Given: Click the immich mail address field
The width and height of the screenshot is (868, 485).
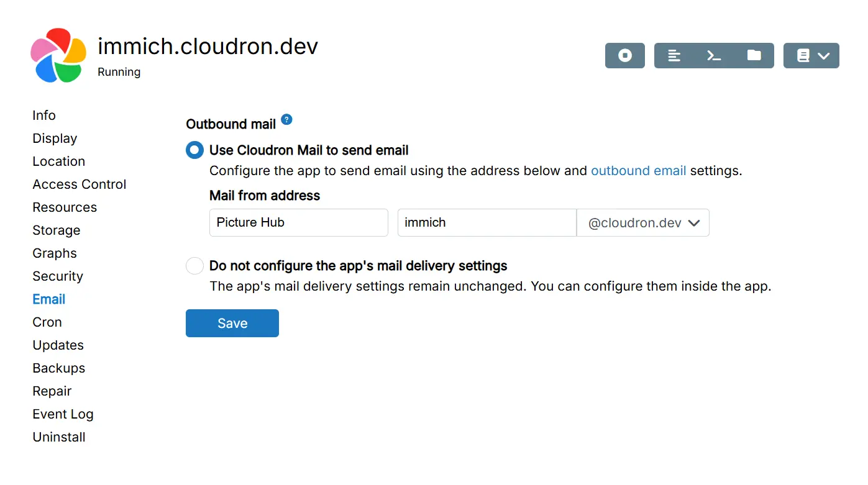Looking at the screenshot, I should [x=487, y=223].
